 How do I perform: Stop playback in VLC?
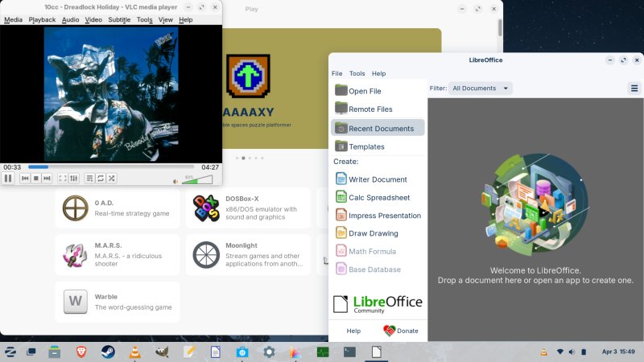pyautogui.click(x=36, y=178)
